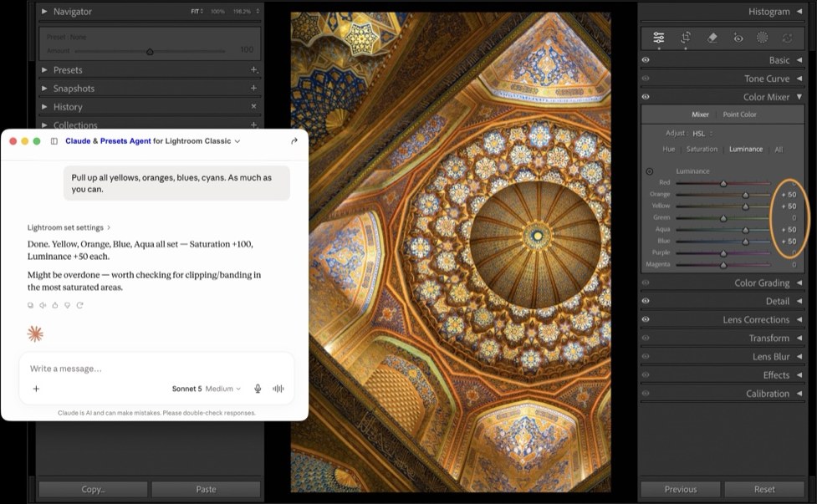Open the Sonnet 5 model dropdown
Image resolution: width=817 pixels, height=504 pixels.
[x=207, y=389]
